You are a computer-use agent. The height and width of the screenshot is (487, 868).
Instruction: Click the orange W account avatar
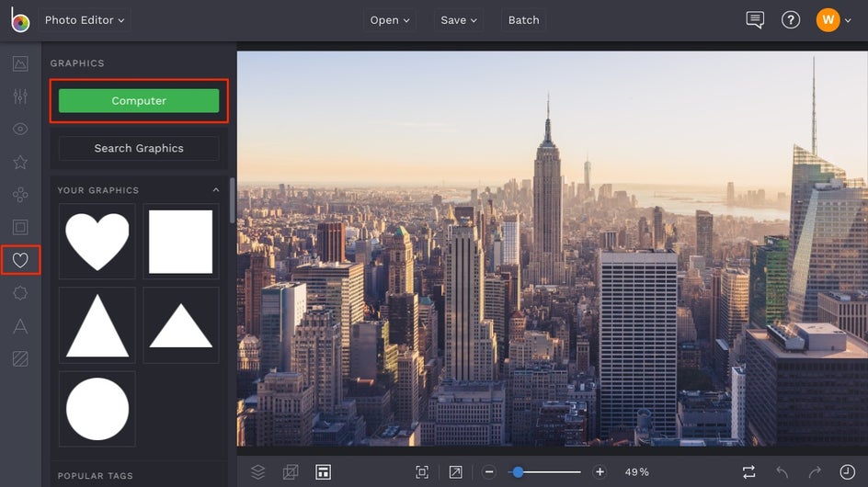(828, 20)
